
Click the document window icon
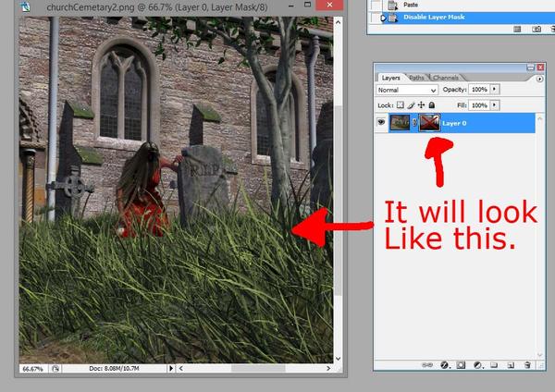pyautogui.click(x=26, y=6)
